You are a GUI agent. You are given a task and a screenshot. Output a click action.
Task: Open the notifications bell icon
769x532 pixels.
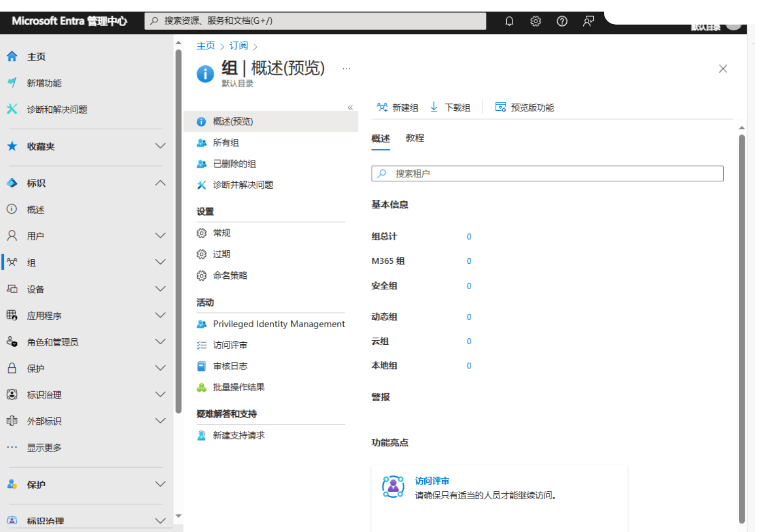tap(509, 21)
